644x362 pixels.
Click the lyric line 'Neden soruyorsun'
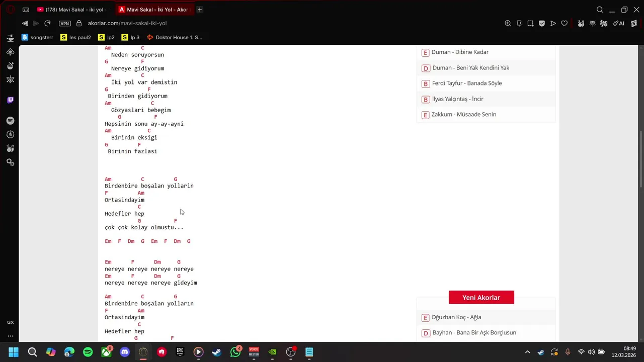(x=137, y=55)
